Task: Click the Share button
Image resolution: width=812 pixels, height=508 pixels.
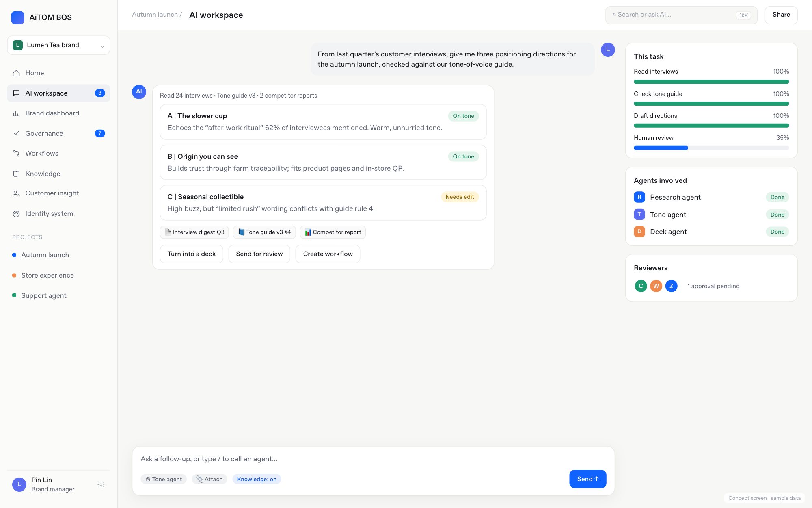Action: (781, 15)
